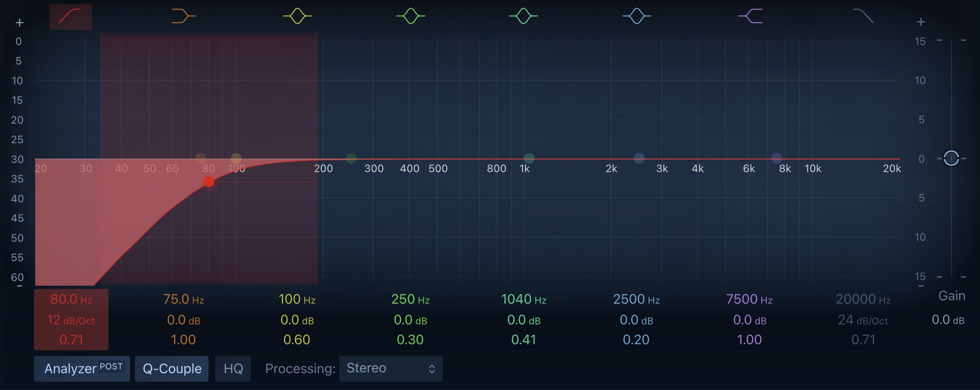Click the 0.41 Q value

(524, 340)
